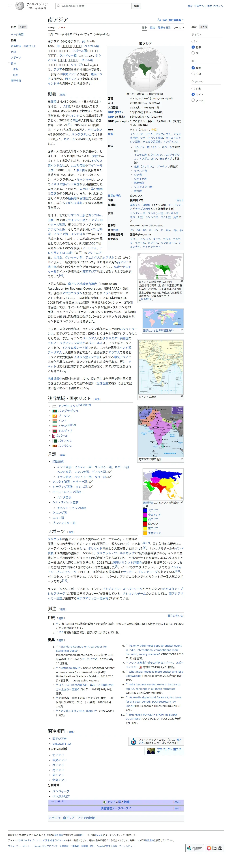Click the 検索 search button
232x868 pixels.
136,6
